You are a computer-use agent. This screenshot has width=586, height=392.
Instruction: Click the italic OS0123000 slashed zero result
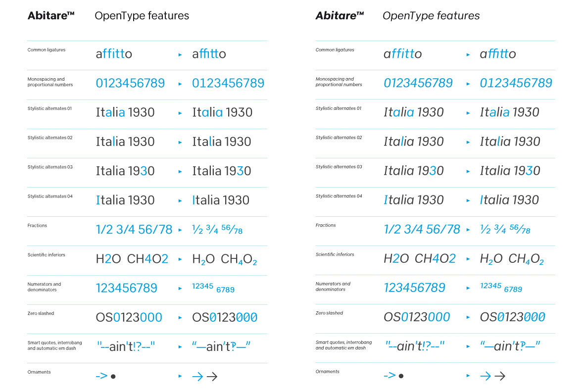point(512,317)
